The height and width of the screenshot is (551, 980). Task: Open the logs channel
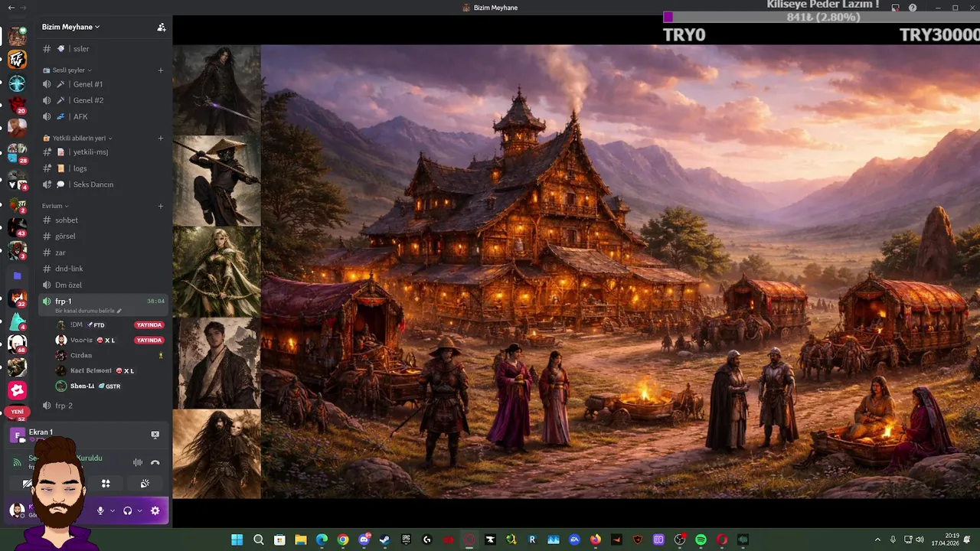coord(103,168)
